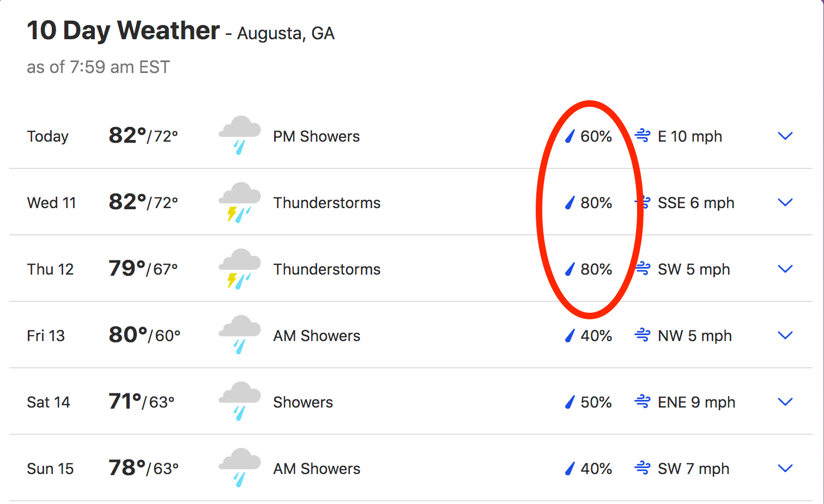The width and height of the screenshot is (824, 504).
Task: Click the PM Showers cloud icon for Today
Action: tap(240, 135)
